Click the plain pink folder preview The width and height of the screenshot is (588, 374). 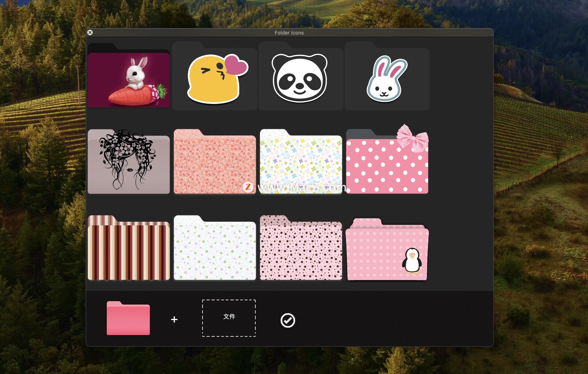(128, 318)
